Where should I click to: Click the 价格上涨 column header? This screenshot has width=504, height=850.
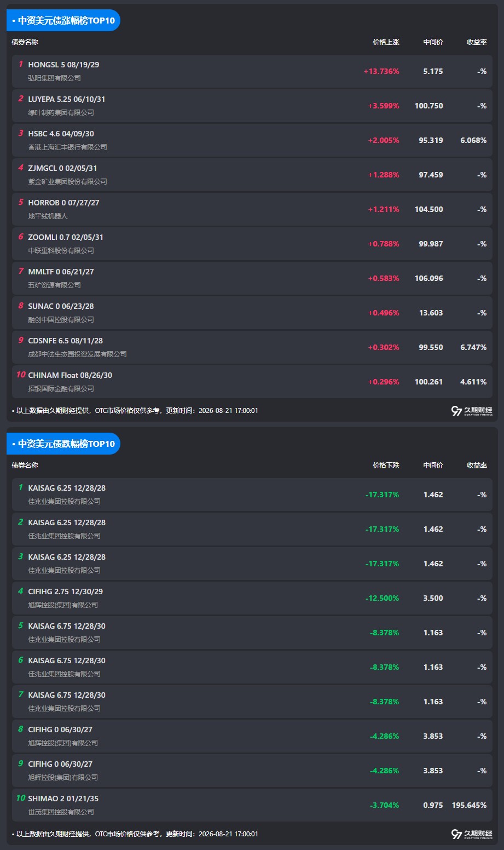click(x=386, y=42)
